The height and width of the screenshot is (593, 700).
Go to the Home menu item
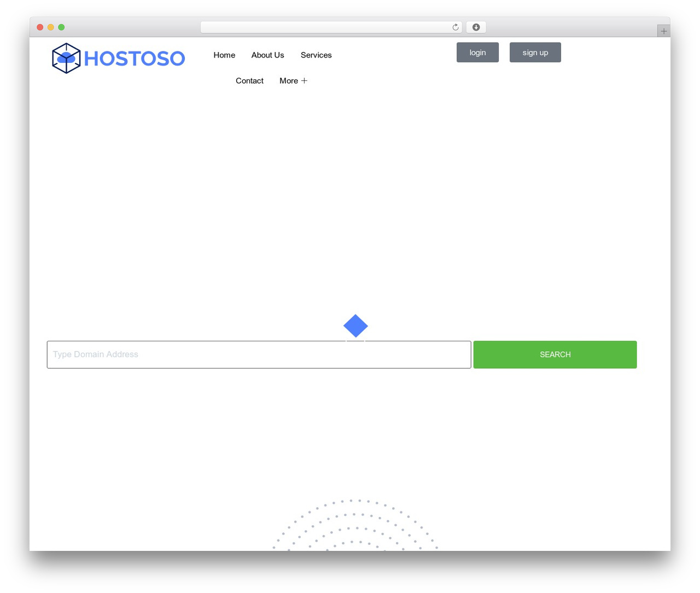224,55
